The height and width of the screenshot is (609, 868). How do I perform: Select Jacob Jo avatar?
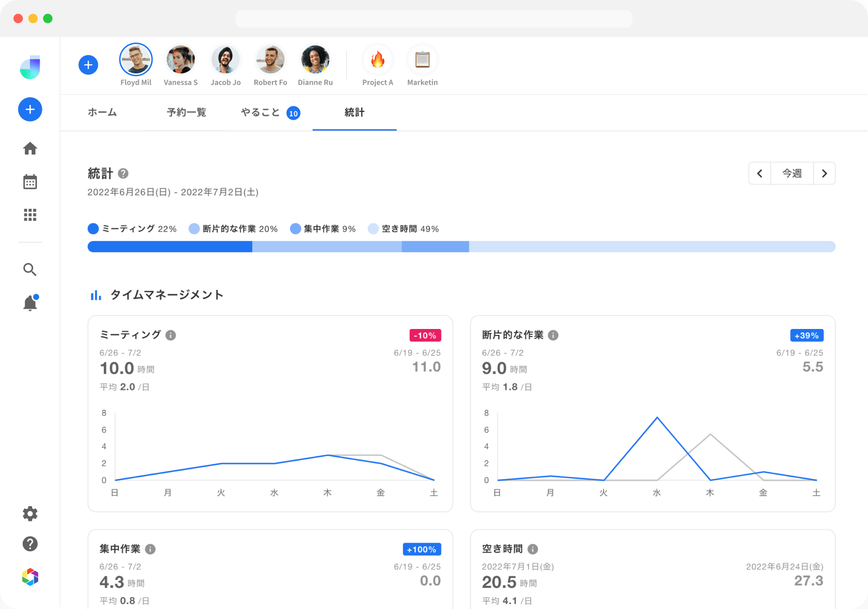point(226,60)
